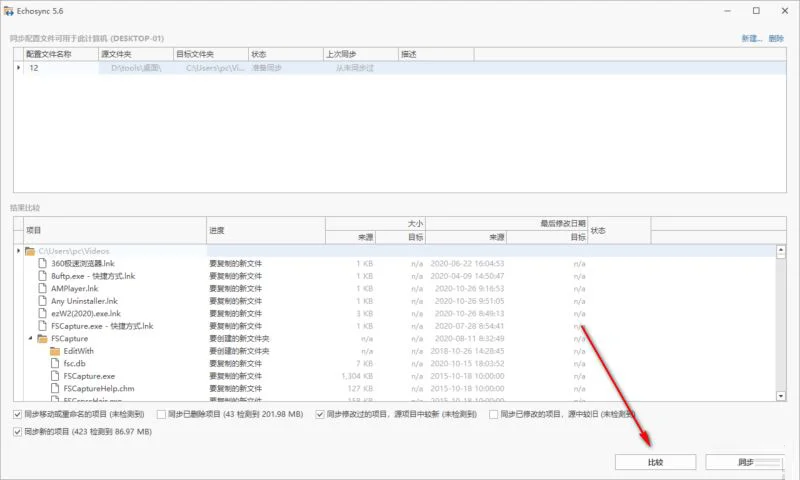Viewport: 800px width, 480px height.
Task: Click the file icon of Any Uninstaller.lnk
Action: [x=43, y=301]
